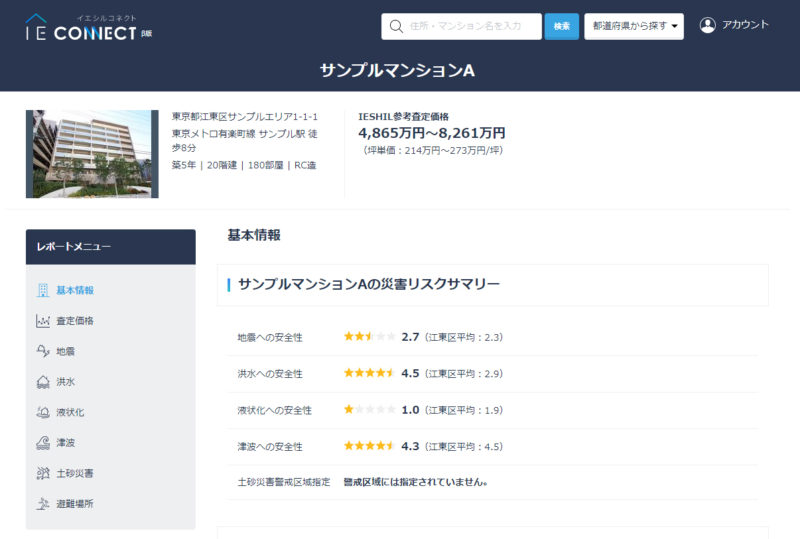Open the account user icon
This screenshot has width=800, height=539.
pyautogui.click(x=708, y=25)
